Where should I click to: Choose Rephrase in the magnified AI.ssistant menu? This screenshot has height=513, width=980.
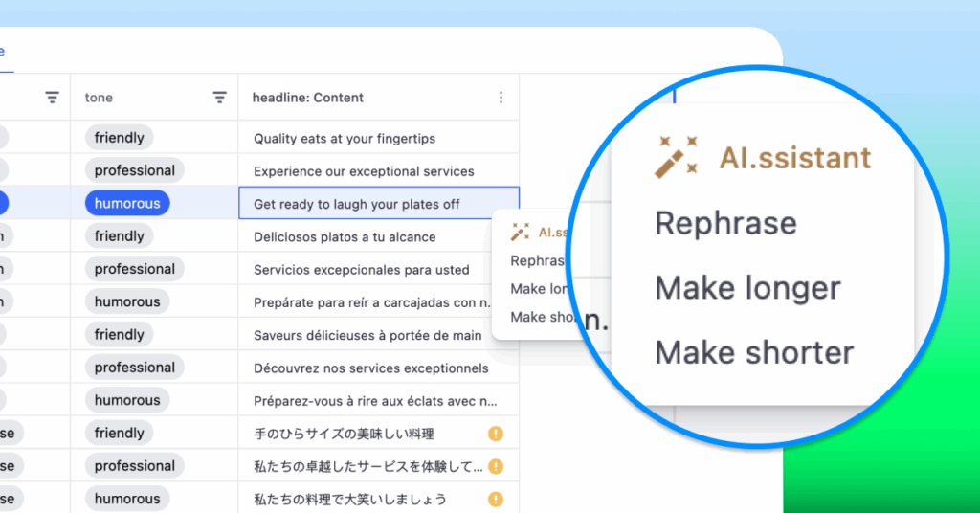[725, 224]
